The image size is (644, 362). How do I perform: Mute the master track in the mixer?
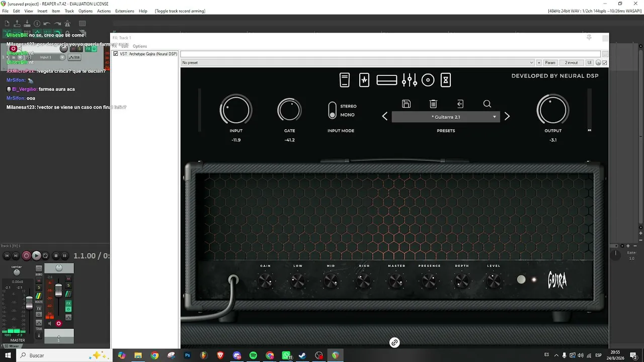(39, 281)
